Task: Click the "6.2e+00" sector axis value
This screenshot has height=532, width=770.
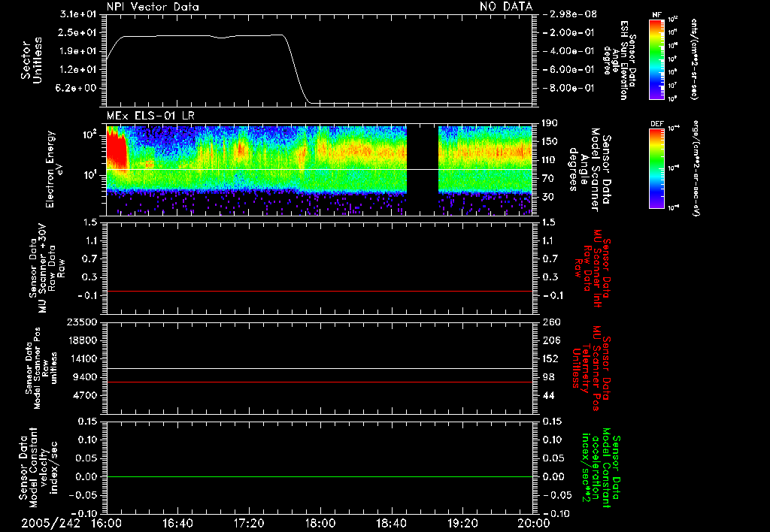Action: click(x=77, y=88)
